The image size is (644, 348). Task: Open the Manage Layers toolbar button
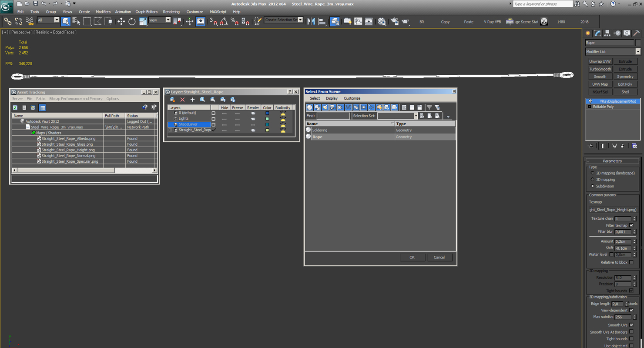(335, 21)
